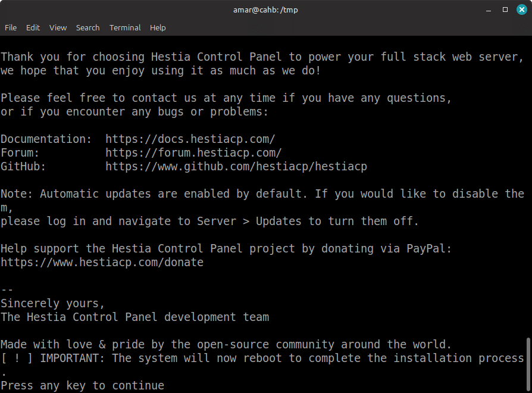The image size is (532, 393).
Task: Click the 'Press any key to continue' line
Action: pos(83,386)
